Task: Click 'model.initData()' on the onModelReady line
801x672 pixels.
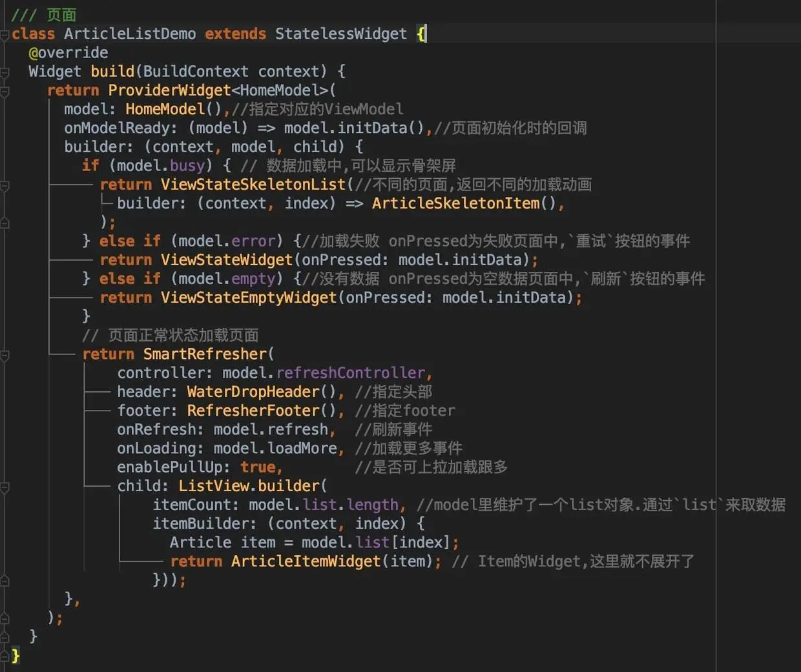Action: pyautogui.click(x=354, y=128)
